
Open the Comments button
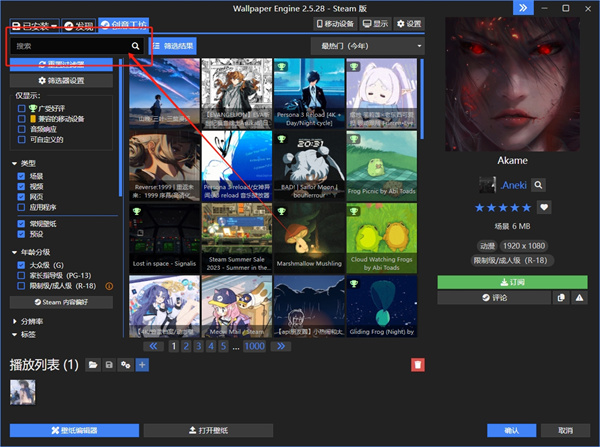(x=494, y=298)
